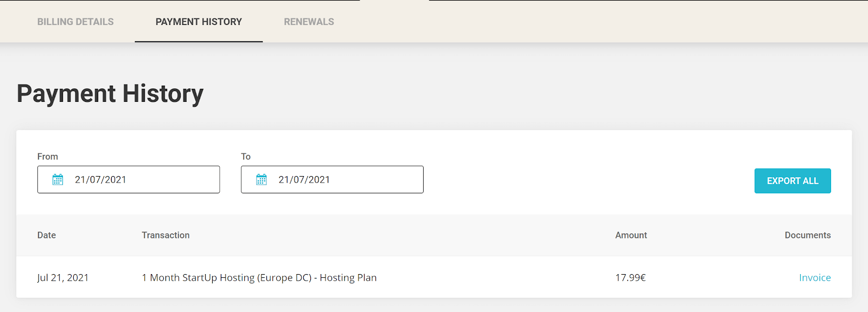Click the Export All button
868x312 pixels.
pyautogui.click(x=793, y=181)
